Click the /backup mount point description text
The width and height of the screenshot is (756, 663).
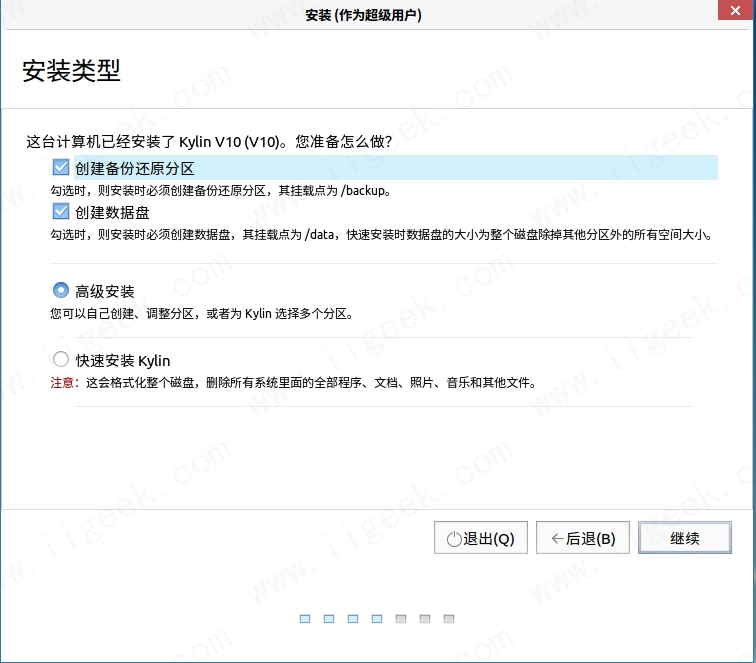[x=220, y=191]
